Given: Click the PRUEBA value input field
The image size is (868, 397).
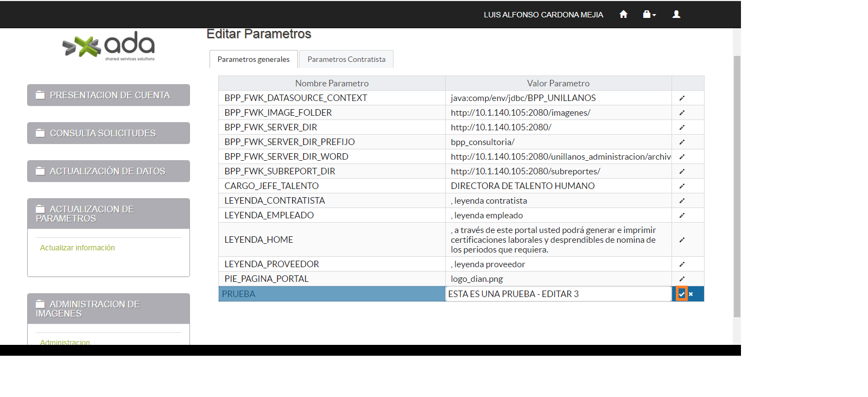Looking at the screenshot, I should [558, 294].
